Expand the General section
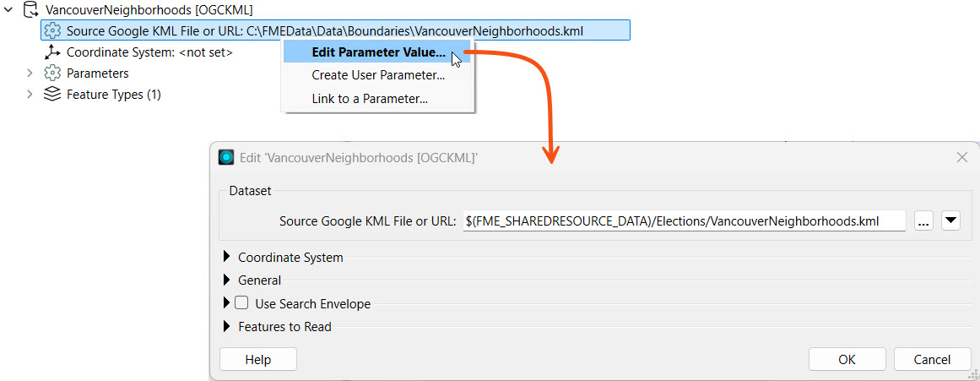Screen dimensions: 980x381 point(226,280)
